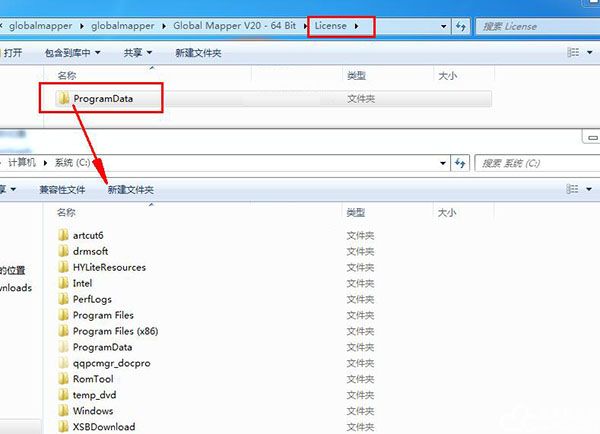Screen dimensions: 600x434
Task: Select the PerfLogs folder name
Action: pos(93,299)
